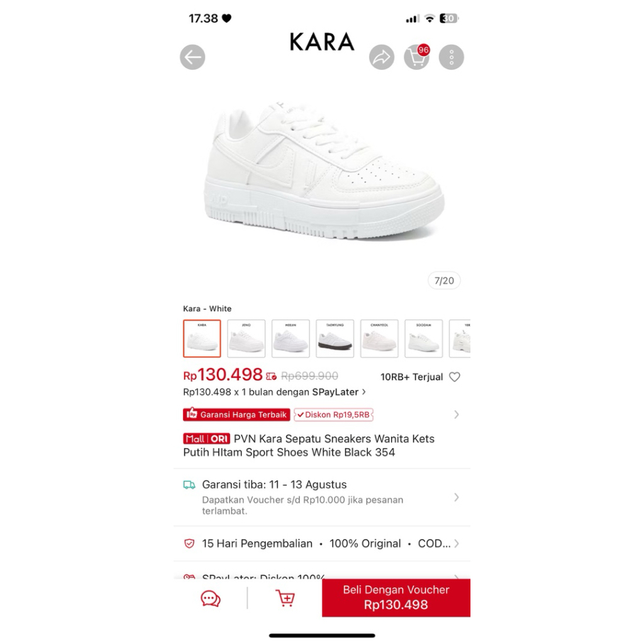Tap the add to cart icon
This screenshot has height=644, width=644.
(x=285, y=598)
